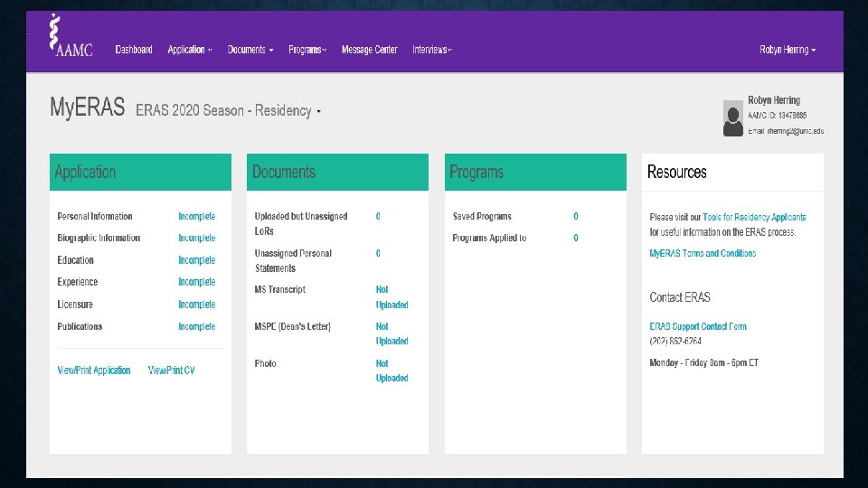The width and height of the screenshot is (868, 488).
Task: Click the Experience label
Action: [78, 282]
